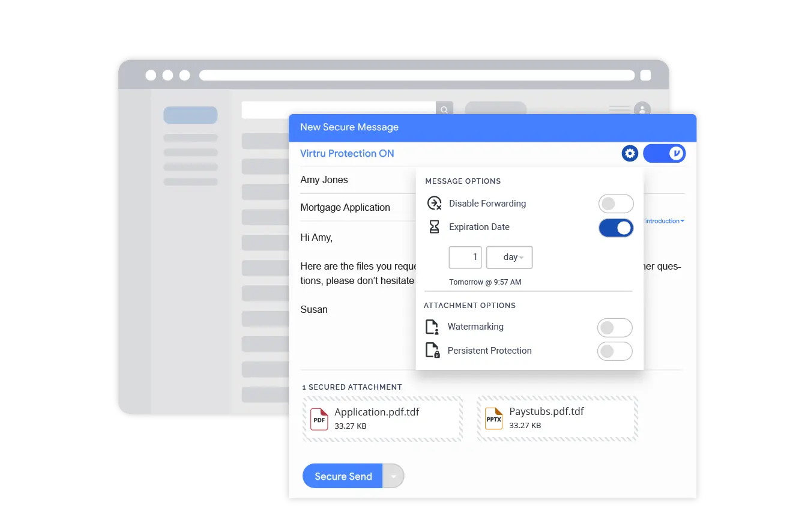The width and height of the screenshot is (790, 532).
Task: Click the PPTX icon of Paystubs.pdf.tdf
Action: point(493,419)
